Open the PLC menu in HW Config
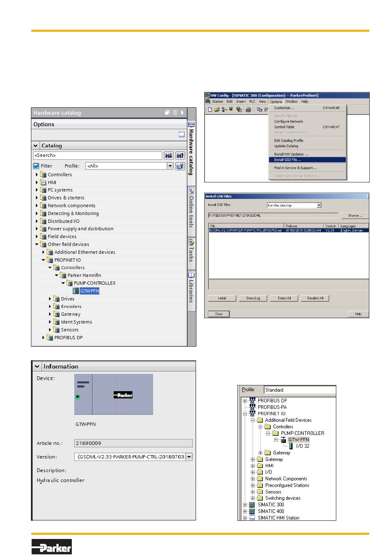The image size is (392, 560). tap(252, 102)
